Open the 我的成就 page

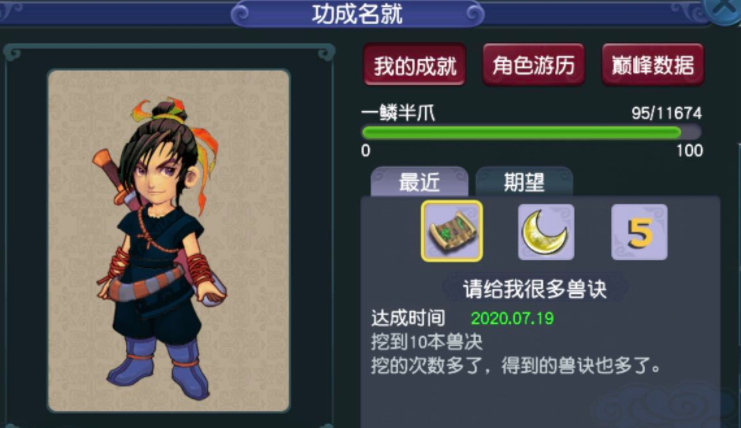pyautogui.click(x=414, y=65)
